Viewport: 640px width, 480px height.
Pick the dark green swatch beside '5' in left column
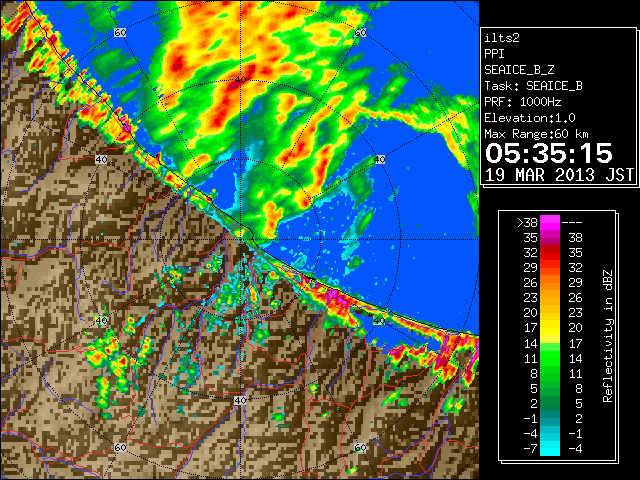pos(550,388)
